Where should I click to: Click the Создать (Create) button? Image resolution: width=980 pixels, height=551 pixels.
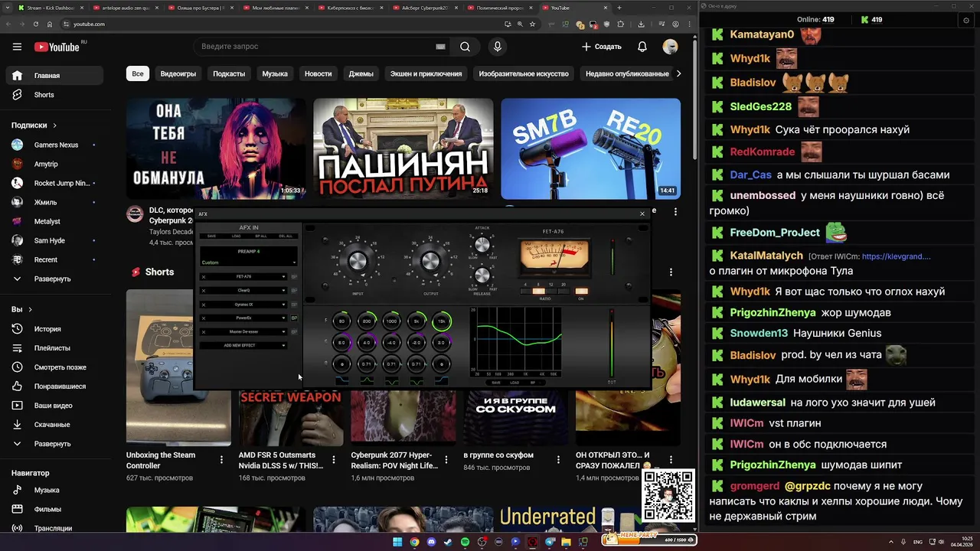click(602, 47)
